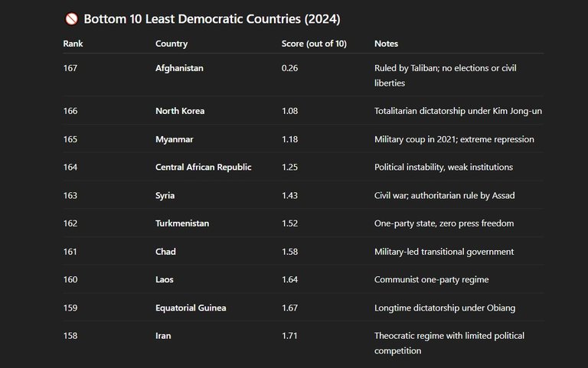Select the Rank column header
This screenshot has height=368, width=588.
tap(73, 44)
